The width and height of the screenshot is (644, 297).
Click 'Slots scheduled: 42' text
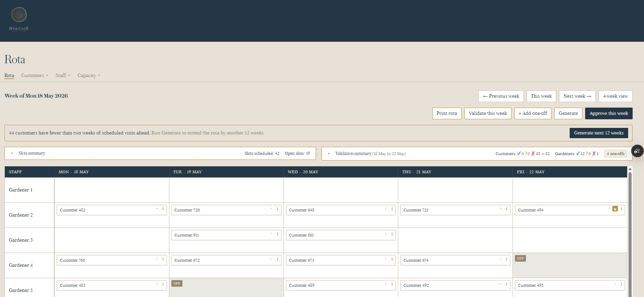(262, 153)
